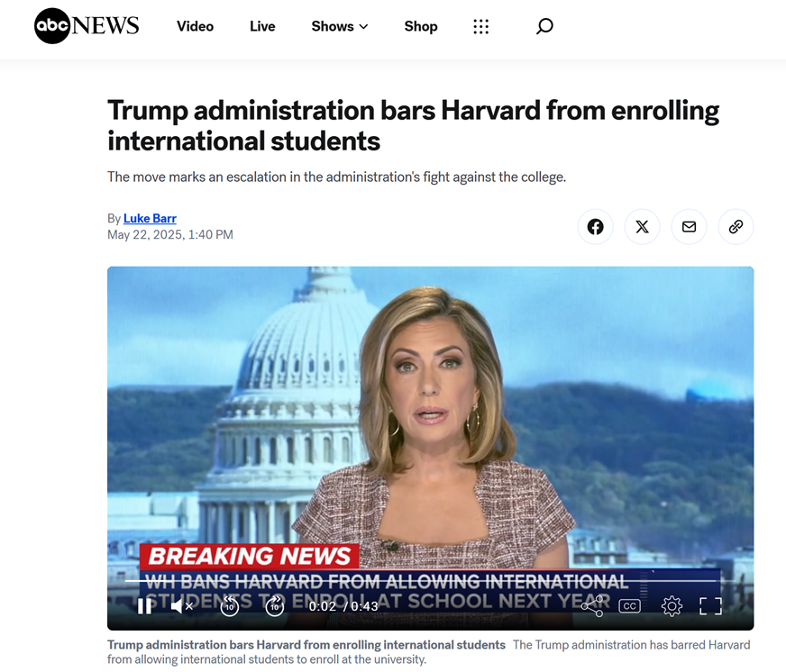
Task: Pause the video playback
Action: 144,606
